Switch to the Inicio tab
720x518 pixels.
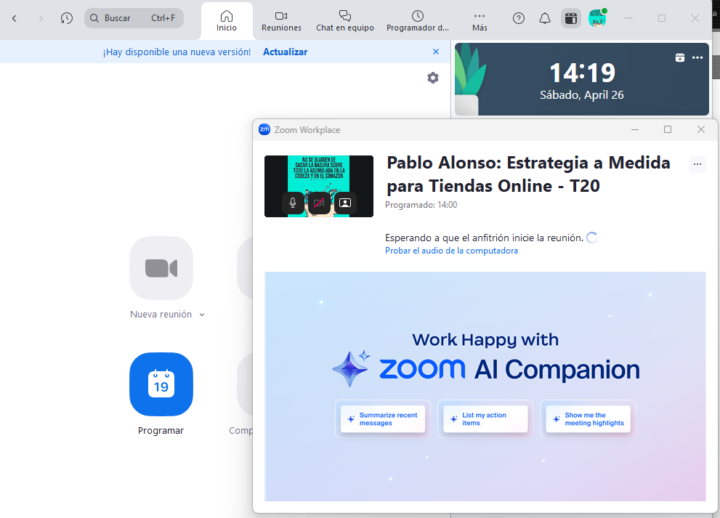coord(227,21)
